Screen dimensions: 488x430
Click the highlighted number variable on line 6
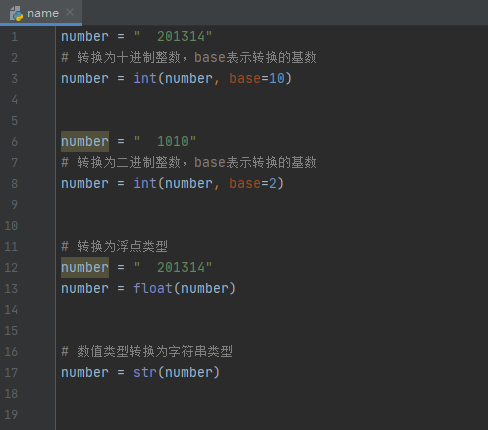85,141
